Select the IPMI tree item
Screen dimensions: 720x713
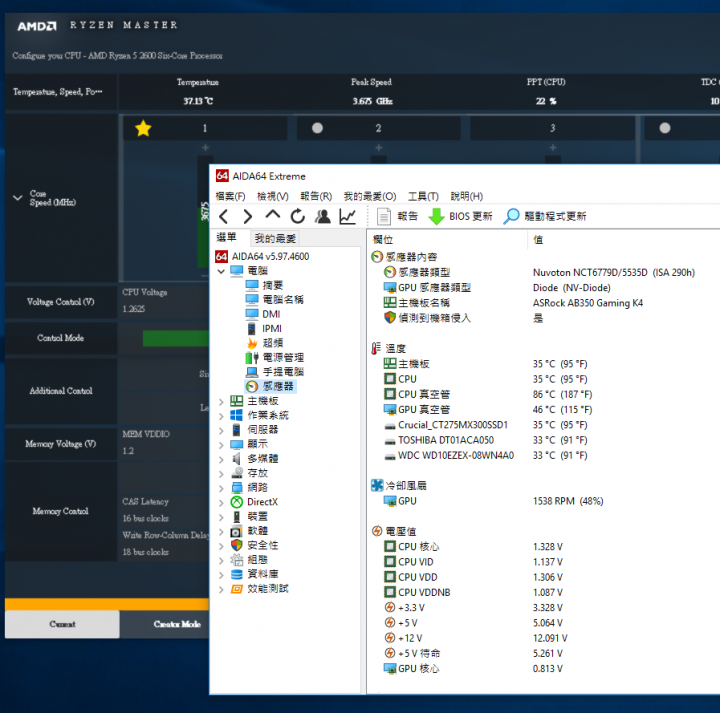[x=264, y=329]
